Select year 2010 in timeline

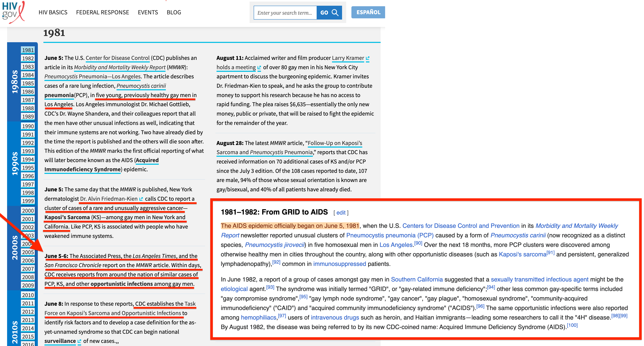28,295
